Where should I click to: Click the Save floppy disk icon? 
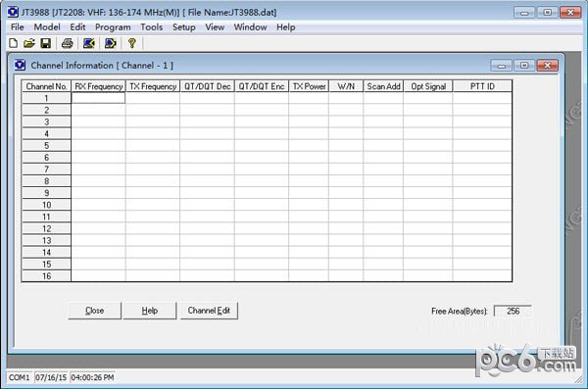46,43
